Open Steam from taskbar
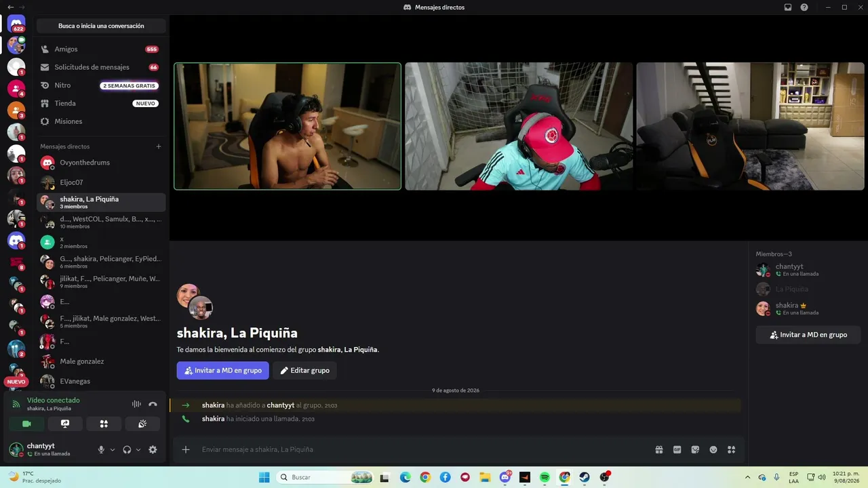Screen dimensions: 868x488 pyautogui.click(x=585, y=477)
